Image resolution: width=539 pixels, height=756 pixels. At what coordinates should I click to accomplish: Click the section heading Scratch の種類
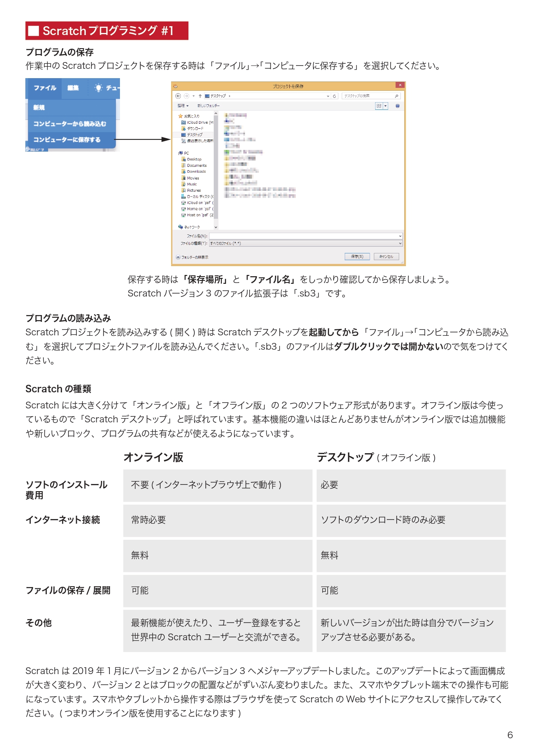(58, 389)
